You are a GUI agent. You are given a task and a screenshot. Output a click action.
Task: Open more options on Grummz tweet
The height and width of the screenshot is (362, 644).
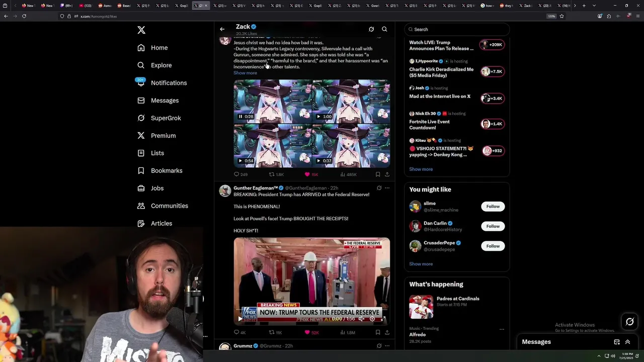point(387,346)
